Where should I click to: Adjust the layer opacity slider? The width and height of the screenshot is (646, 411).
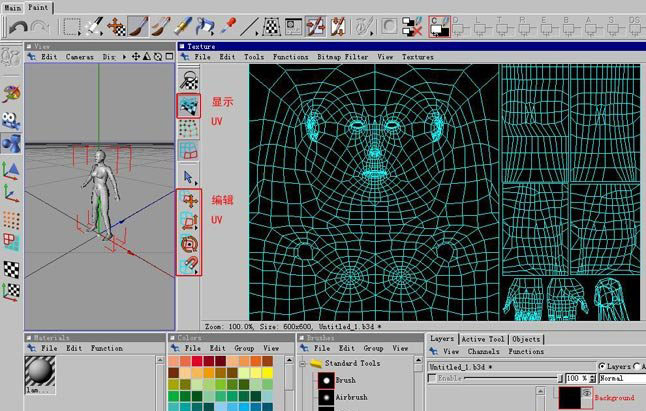513,378
